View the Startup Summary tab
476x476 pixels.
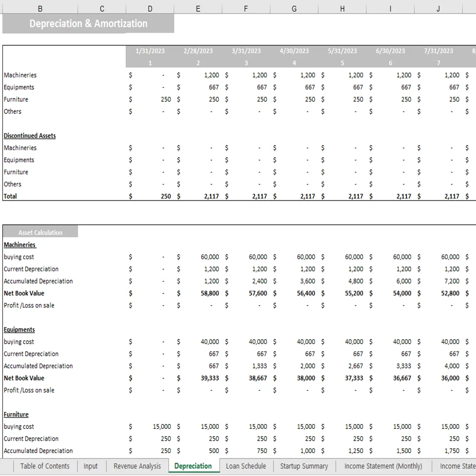pos(304,466)
